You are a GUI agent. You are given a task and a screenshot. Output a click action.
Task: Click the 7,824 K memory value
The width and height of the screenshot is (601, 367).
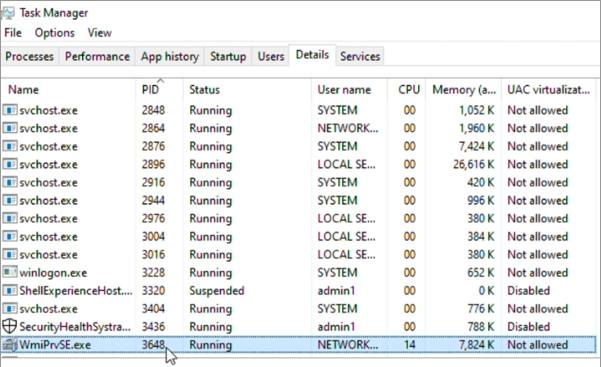pos(477,344)
